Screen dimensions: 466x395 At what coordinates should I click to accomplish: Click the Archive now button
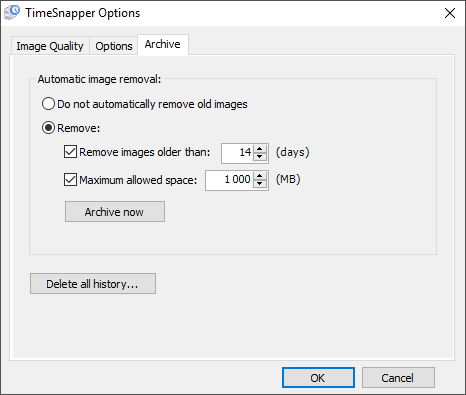(115, 212)
